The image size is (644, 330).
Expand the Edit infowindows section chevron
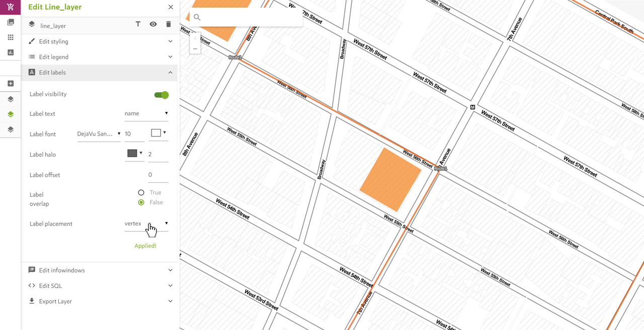[x=170, y=270]
